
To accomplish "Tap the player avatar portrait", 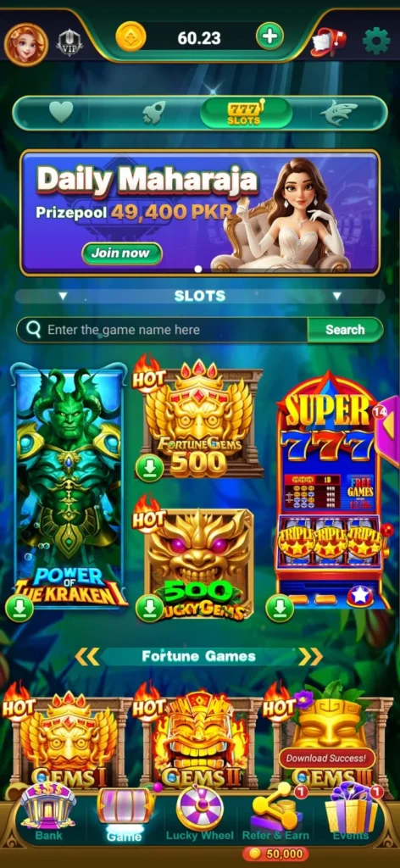I will 26,44.
